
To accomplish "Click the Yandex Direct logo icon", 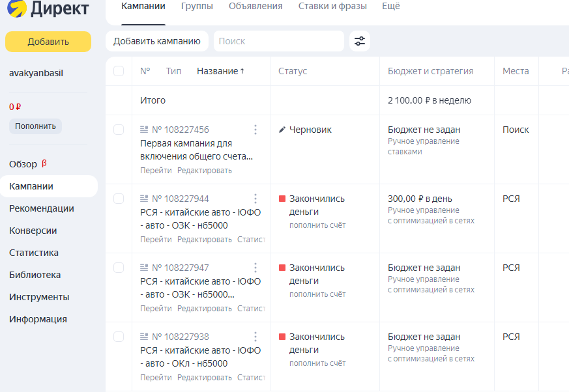I will (x=17, y=8).
